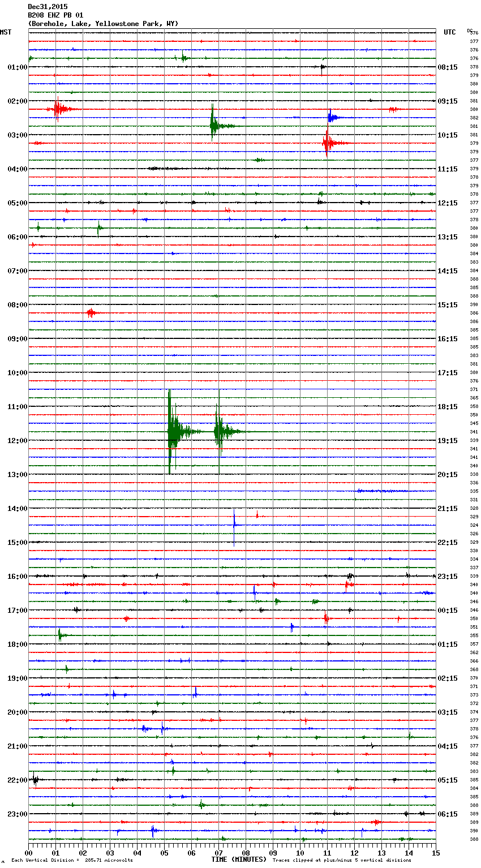Select the 02:00 MST time label

(x=18, y=101)
